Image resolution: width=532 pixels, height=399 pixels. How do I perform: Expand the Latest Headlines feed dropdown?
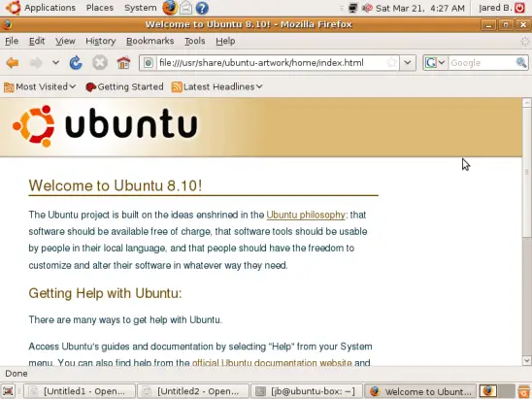pos(217,86)
